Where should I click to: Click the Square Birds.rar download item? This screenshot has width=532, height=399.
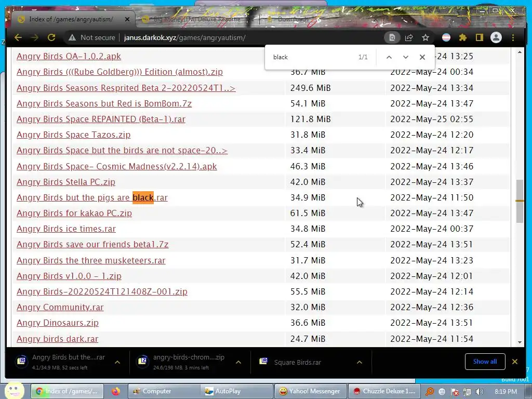(297, 362)
